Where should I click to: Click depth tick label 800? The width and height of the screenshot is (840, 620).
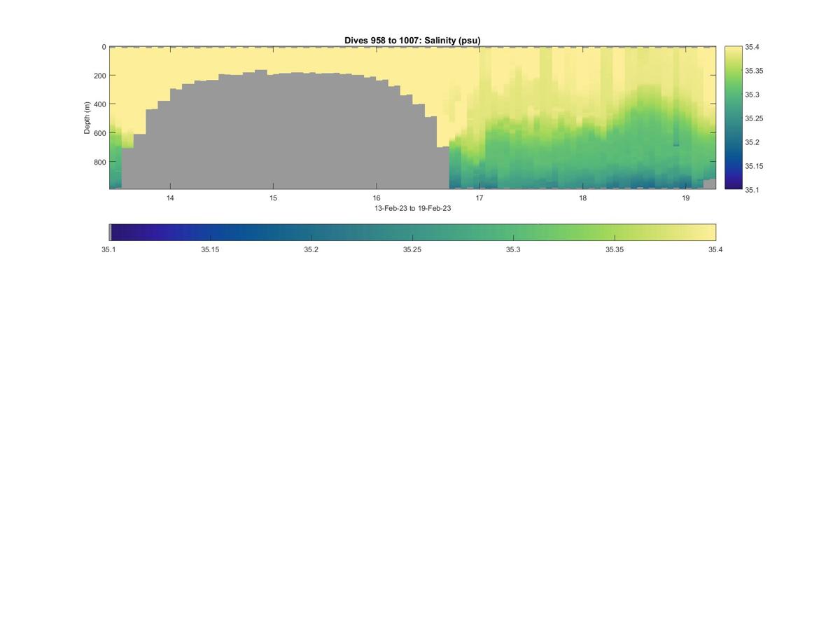(x=99, y=162)
